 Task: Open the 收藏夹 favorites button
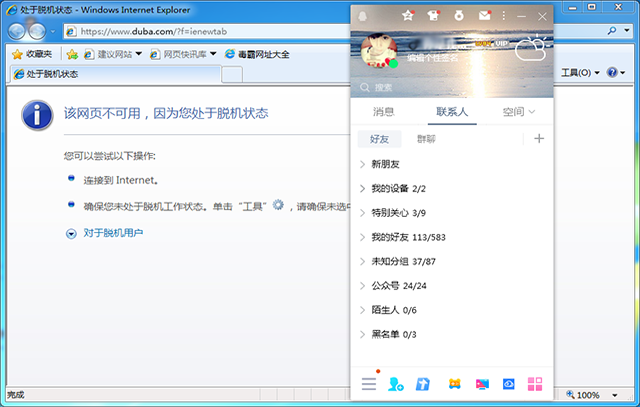tap(32, 54)
